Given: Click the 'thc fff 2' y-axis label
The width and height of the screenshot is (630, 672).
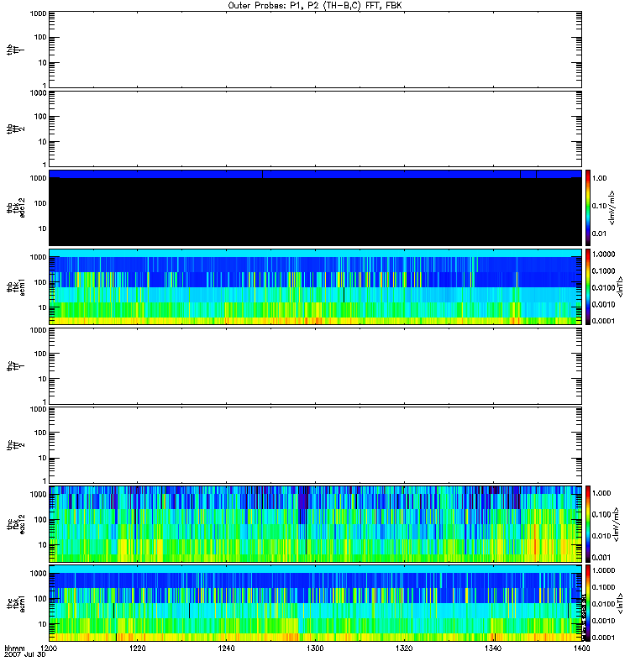Looking at the screenshot, I should coord(16,445).
